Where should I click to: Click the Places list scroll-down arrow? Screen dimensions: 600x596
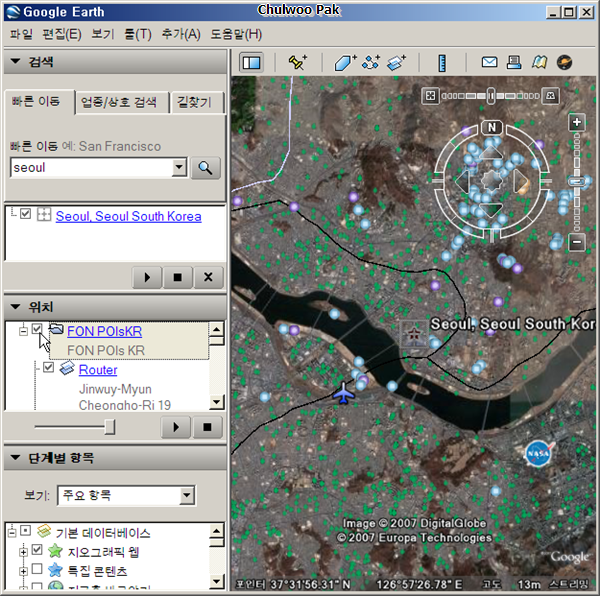click(217, 402)
